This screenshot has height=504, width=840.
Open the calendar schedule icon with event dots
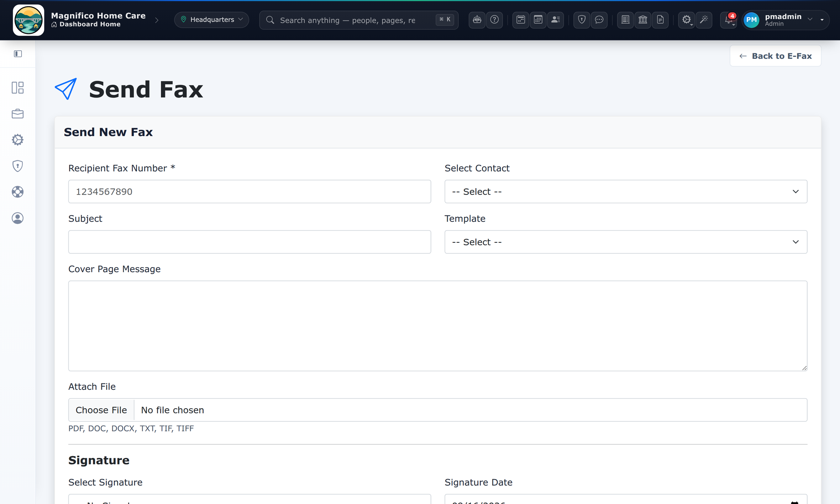click(x=520, y=20)
